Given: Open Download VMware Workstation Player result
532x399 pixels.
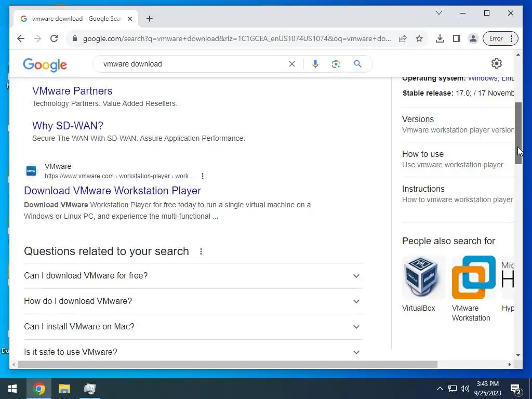Looking at the screenshot, I should point(112,191).
